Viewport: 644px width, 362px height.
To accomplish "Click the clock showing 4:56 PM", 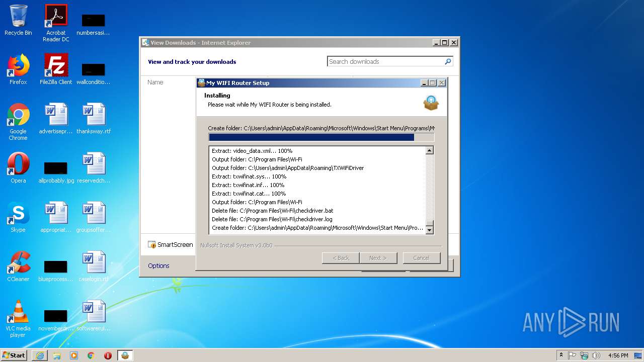I will 618,355.
